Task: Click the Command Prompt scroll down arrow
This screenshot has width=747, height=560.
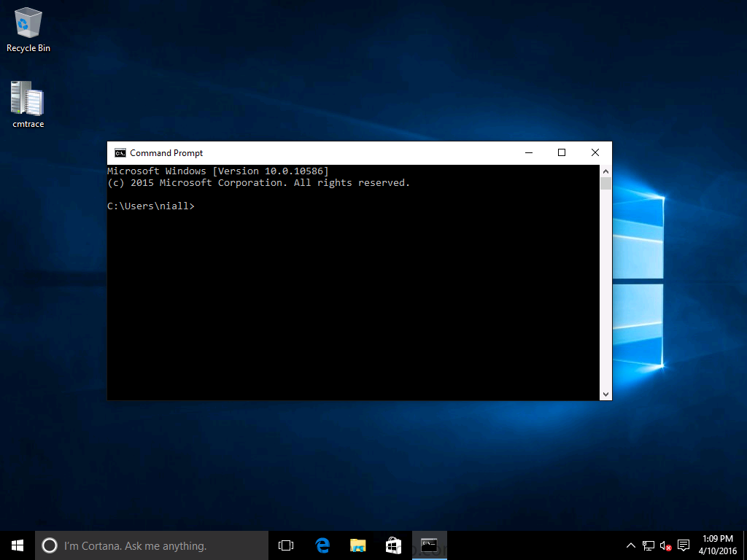Action: (x=605, y=394)
